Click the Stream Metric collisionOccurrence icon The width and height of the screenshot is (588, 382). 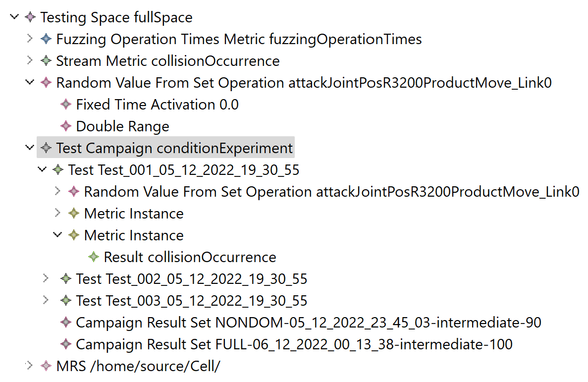[x=46, y=61]
